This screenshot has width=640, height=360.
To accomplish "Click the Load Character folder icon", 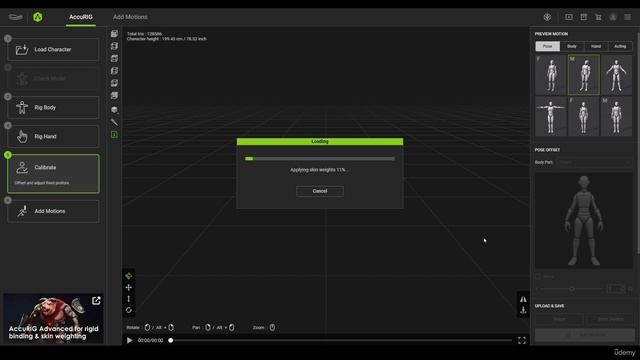I will coord(22,49).
